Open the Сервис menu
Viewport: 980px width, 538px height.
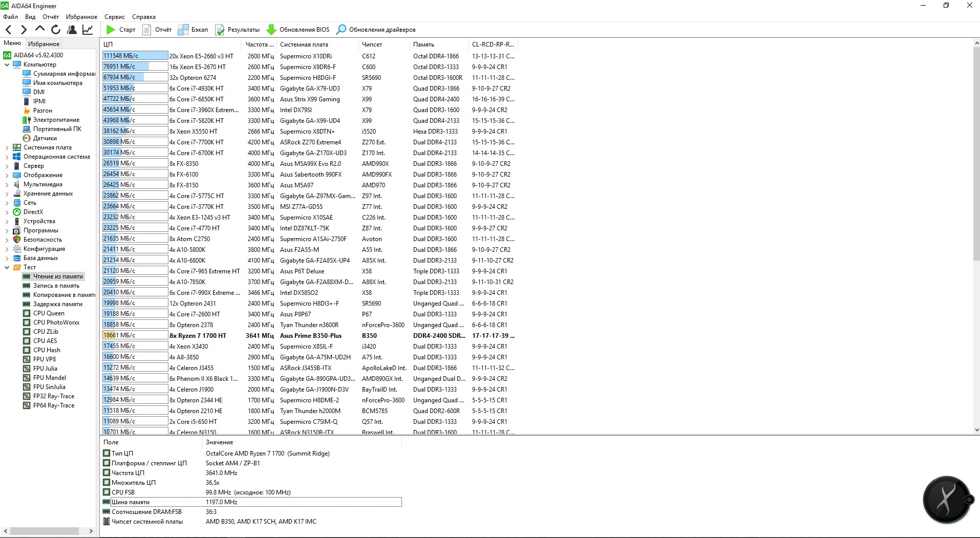point(115,17)
